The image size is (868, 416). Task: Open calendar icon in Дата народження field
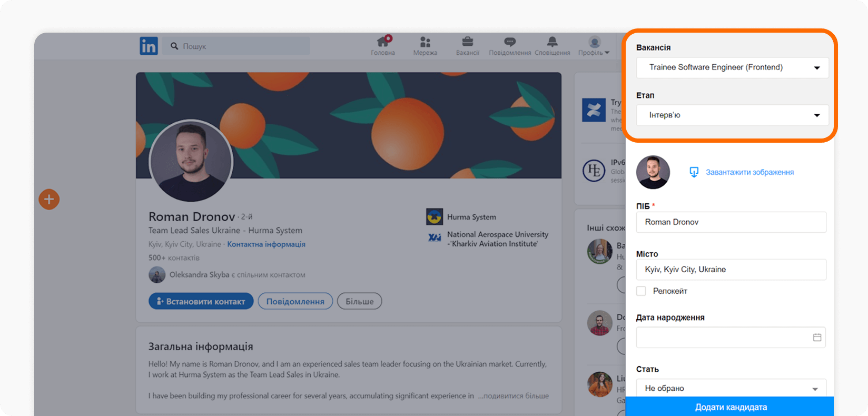(x=817, y=338)
